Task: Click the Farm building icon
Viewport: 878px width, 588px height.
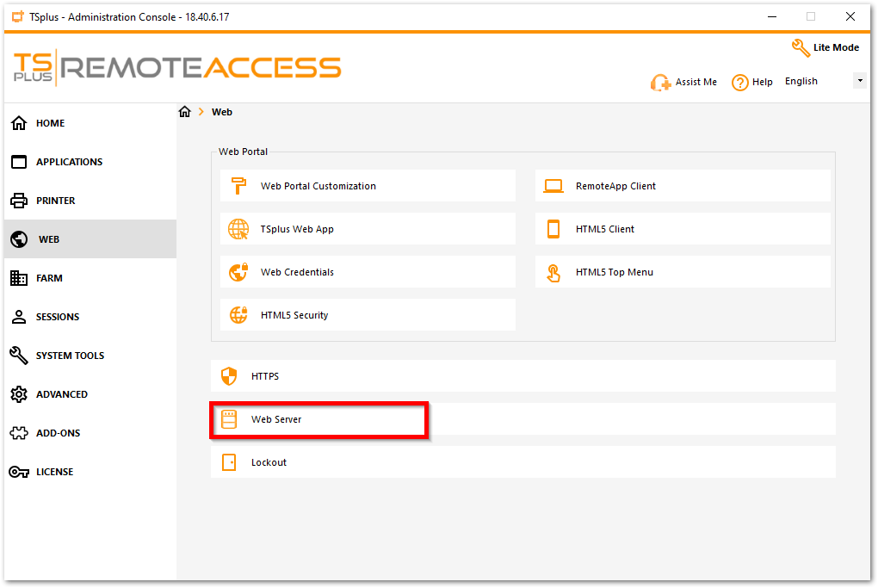Action: (x=19, y=278)
